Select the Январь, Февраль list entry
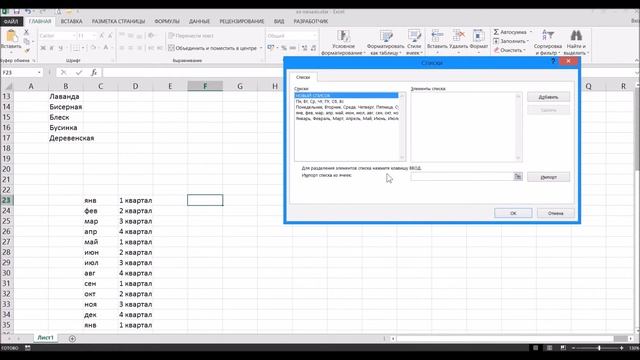 346,118
